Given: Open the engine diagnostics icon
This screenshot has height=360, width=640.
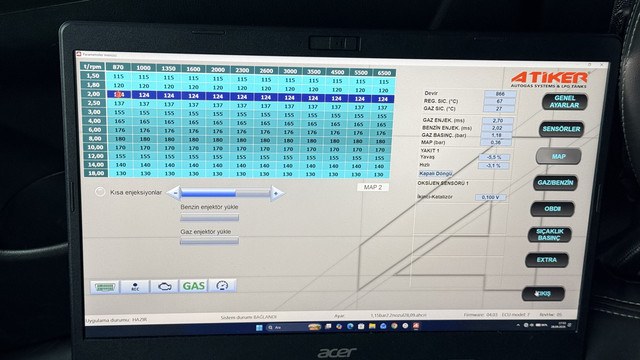Looking at the screenshot, I should coord(164,286).
